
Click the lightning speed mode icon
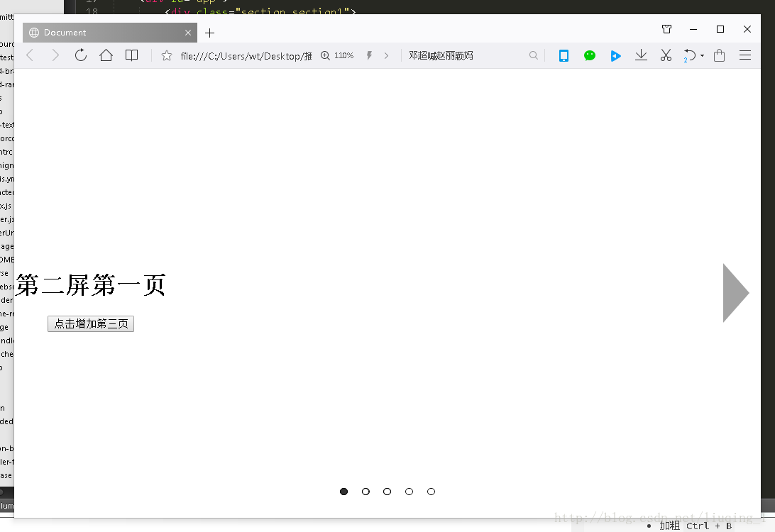point(369,55)
